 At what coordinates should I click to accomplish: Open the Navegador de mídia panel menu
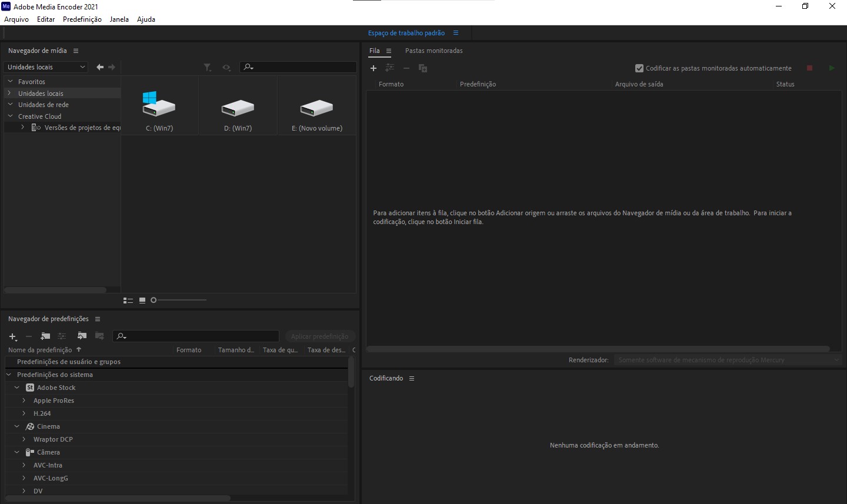pos(76,51)
